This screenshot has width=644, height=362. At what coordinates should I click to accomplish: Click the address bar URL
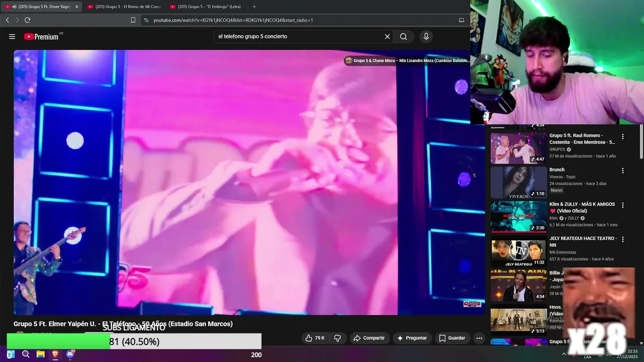point(233,20)
